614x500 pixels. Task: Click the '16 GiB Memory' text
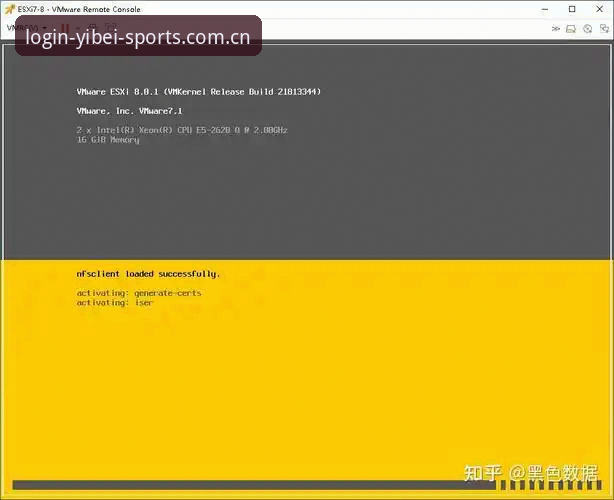(108, 140)
